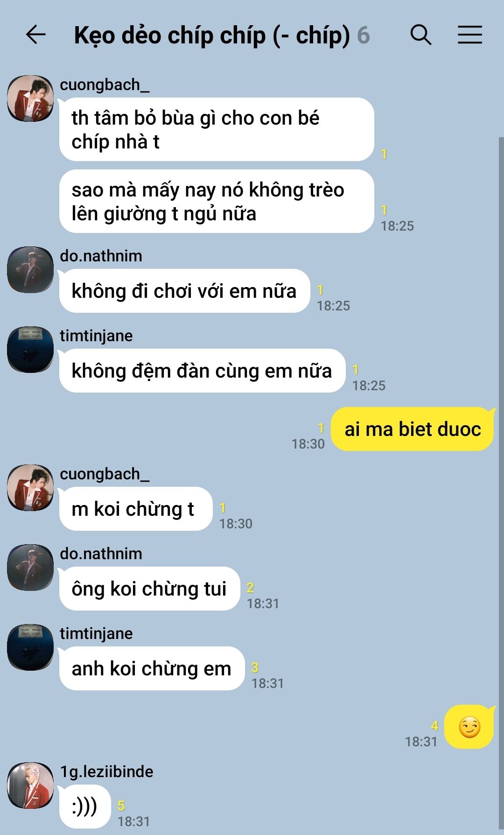Select message 'không đệm đàn cùng em nữa'
504x835 pixels.
[x=202, y=371]
